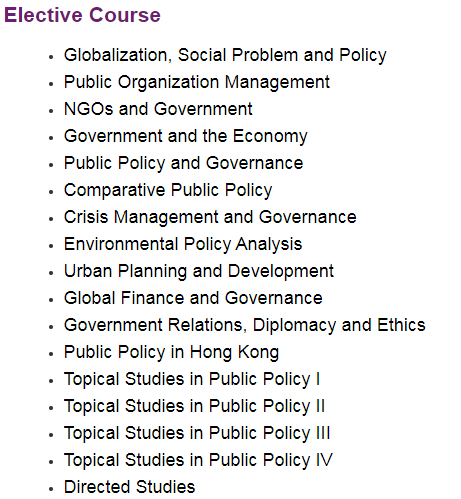The width and height of the screenshot is (461, 499).
Task: Choose Topical Studies in Public Policy III
Action: 197,433
